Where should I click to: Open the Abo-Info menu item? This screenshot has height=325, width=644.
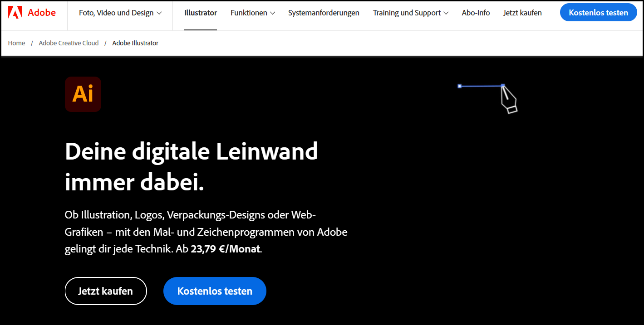(476, 13)
